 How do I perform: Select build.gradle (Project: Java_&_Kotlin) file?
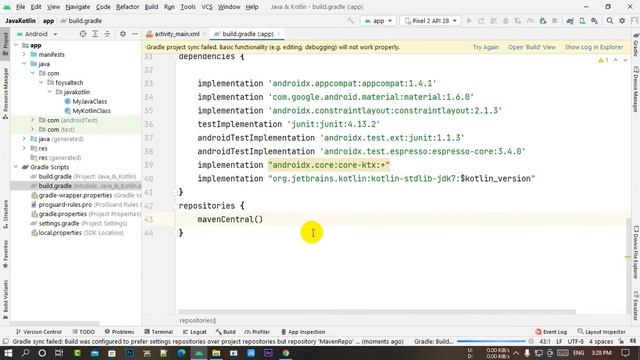(x=83, y=176)
